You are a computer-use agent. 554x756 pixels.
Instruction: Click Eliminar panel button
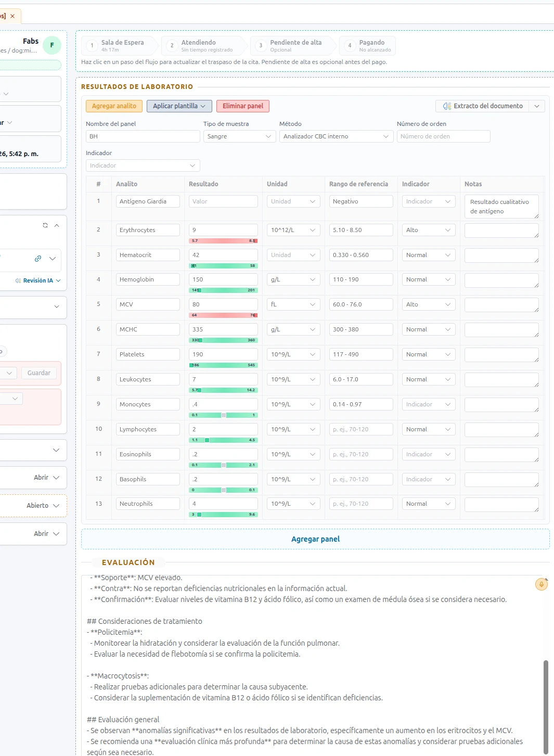pos(243,106)
